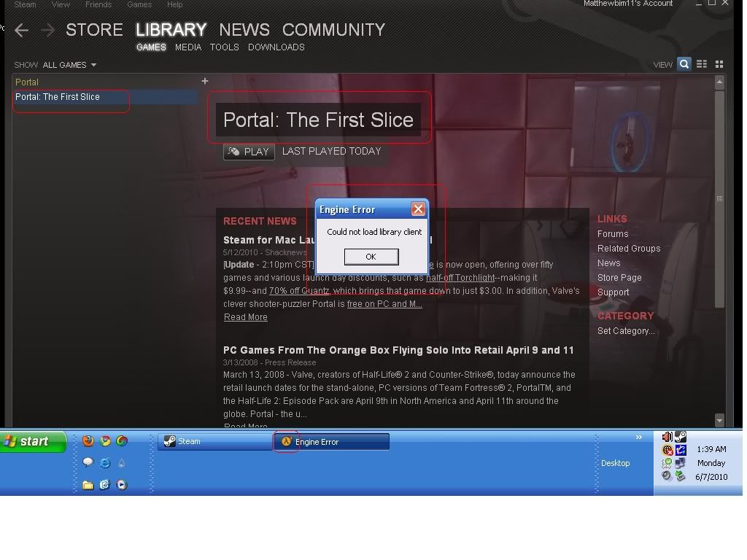Switch to list view icon
The height and width of the screenshot is (560, 747).
(x=702, y=64)
